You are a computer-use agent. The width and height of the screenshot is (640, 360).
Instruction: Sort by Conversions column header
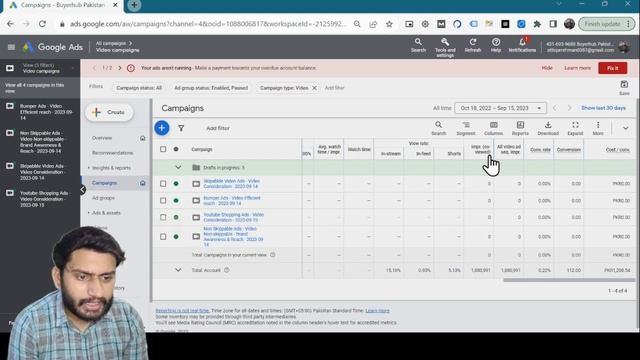click(569, 150)
